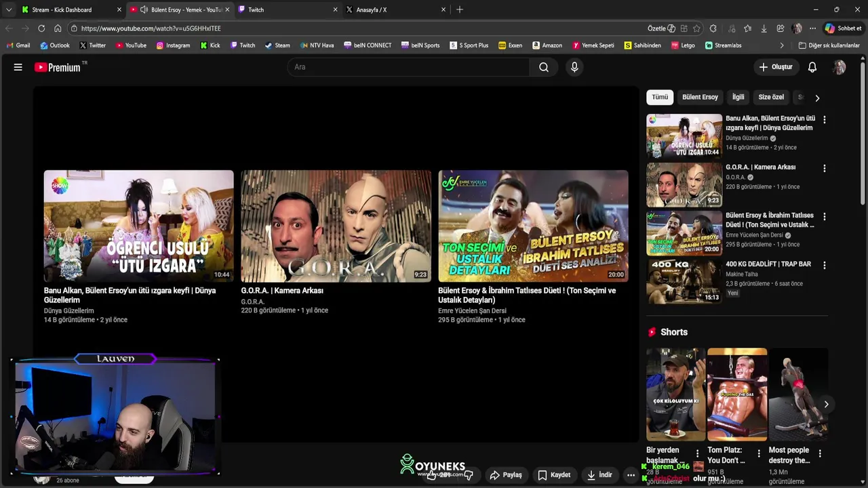This screenshot has width=868, height=488.
Task: Open the Sohbet et Copilot button
Action: pyautogui.click(x=843, y=28)
